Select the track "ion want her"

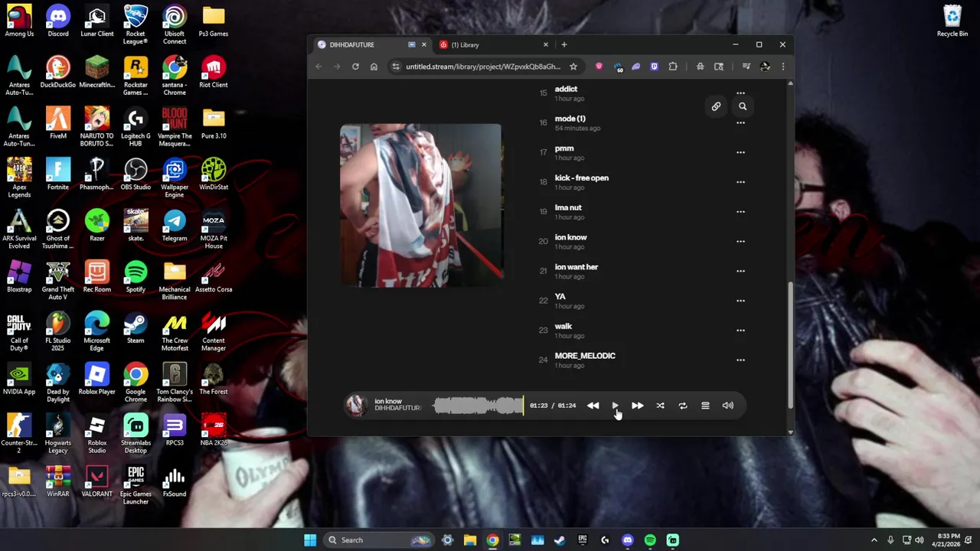576,267
